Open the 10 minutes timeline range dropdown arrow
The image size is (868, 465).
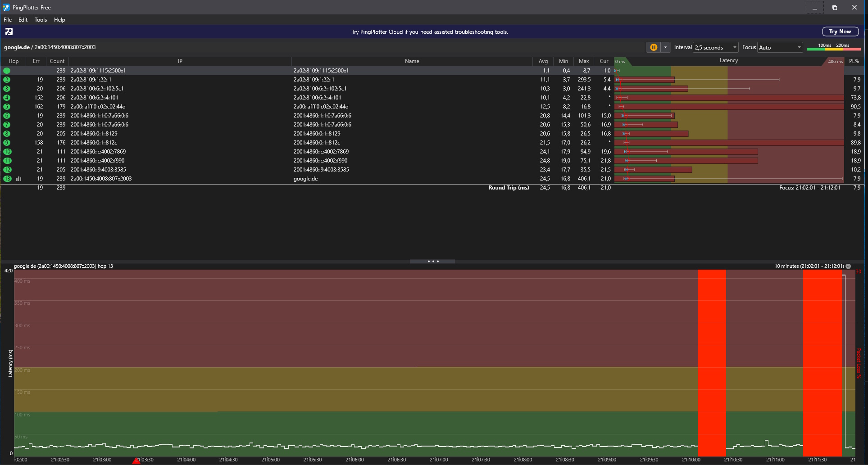(x=848, y=266)
